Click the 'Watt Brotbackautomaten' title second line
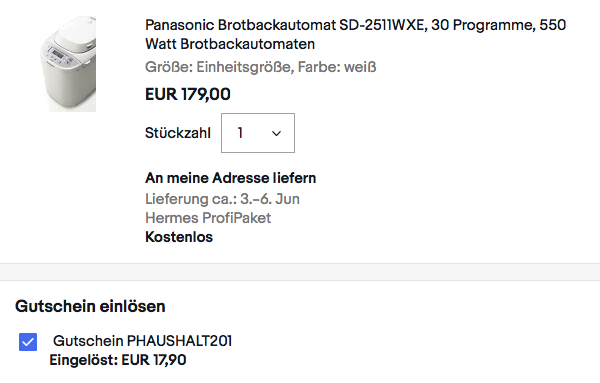 pos(230,44)
